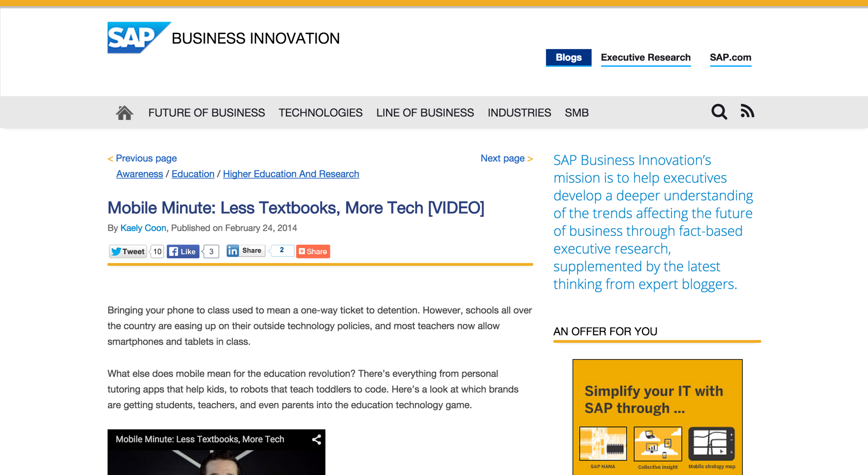Click the Twitter Tweet button
This screenshot has height=475, width=868.
(x=128, y=251)
